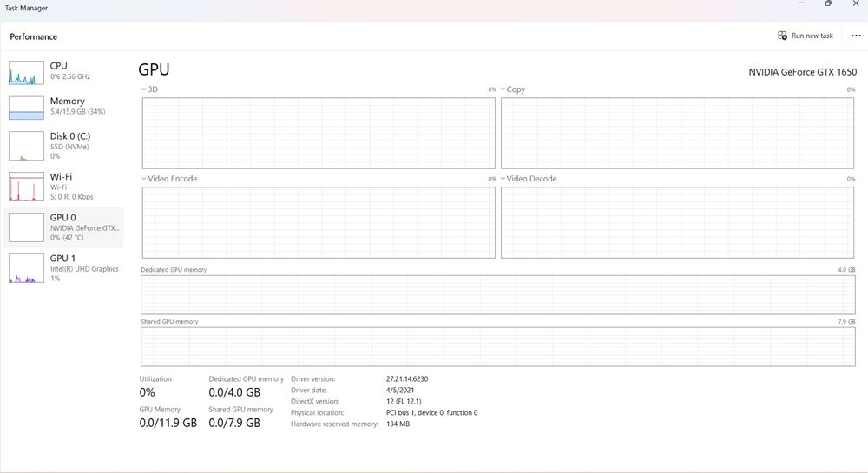Restore down the Task Manager window

click(828, 3)
